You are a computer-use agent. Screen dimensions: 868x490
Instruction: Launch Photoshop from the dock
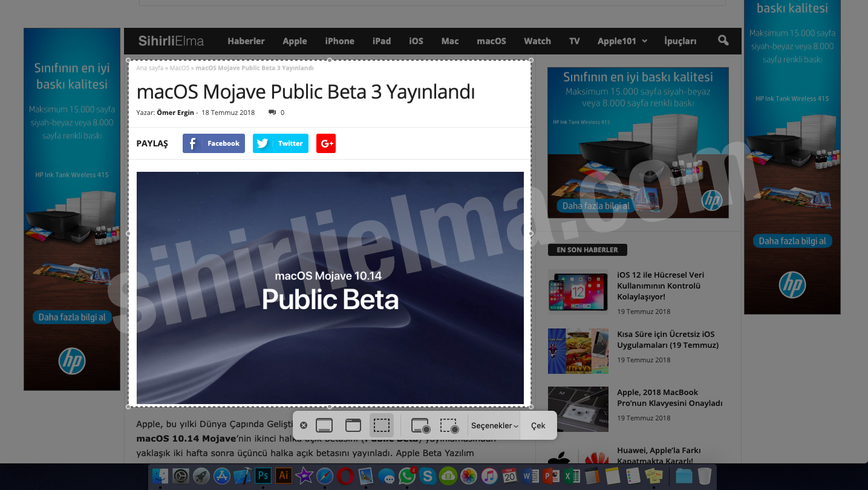pos(263,475)
